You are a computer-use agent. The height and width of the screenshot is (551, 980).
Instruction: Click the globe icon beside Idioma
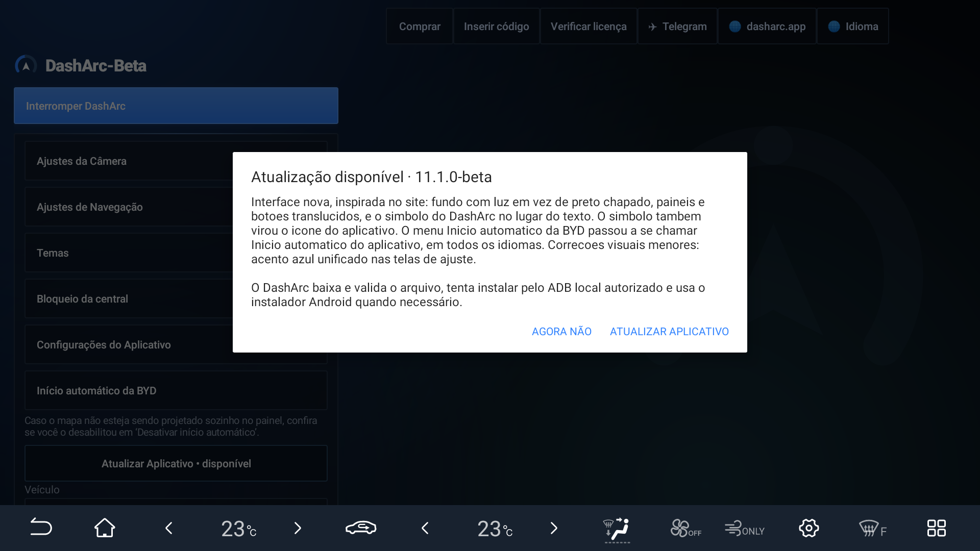834,27
